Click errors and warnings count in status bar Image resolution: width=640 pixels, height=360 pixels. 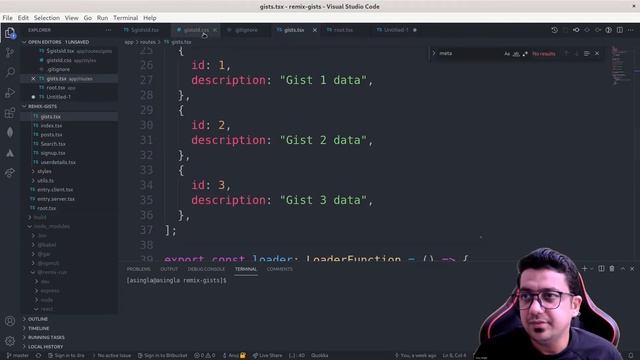click(204, 356)
